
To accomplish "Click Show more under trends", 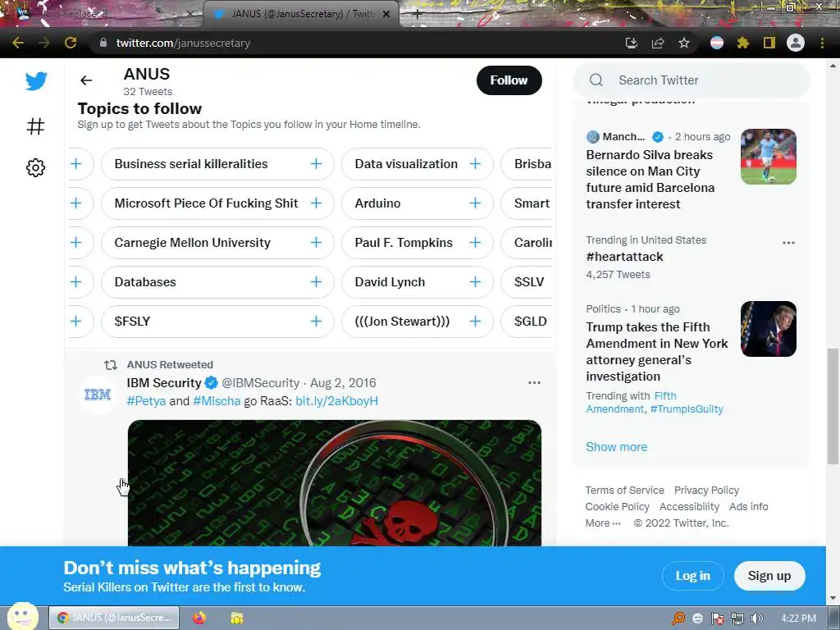I will [x=617, y=447].
